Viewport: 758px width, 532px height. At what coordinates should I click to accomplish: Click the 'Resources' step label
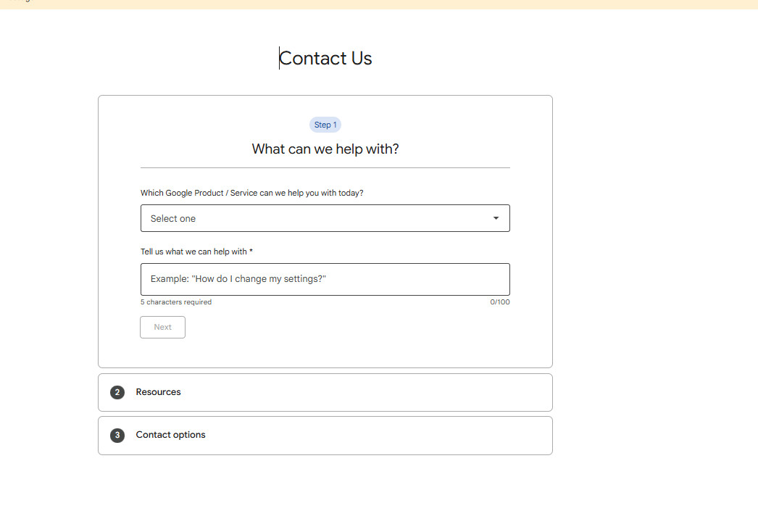[158, 392]
